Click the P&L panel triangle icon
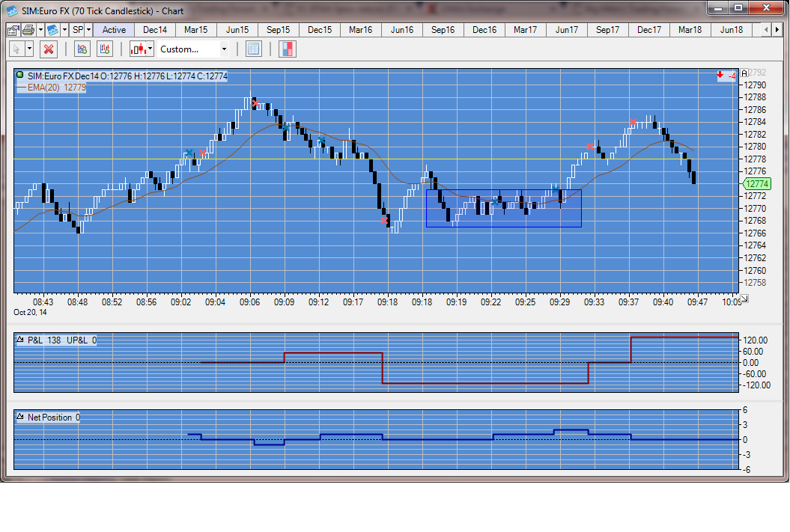This screenshot has width=790, height=532. click(20, 340)
